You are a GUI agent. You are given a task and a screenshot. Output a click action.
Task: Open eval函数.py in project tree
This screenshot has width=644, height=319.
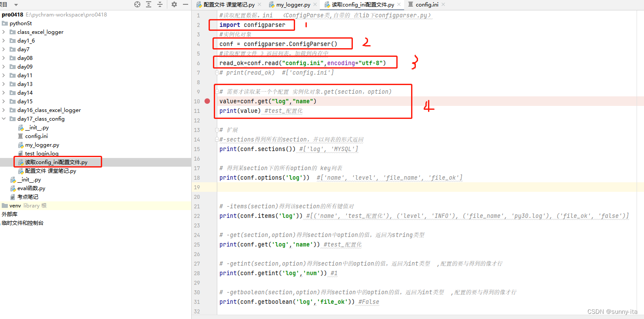(x=31, y=188)
